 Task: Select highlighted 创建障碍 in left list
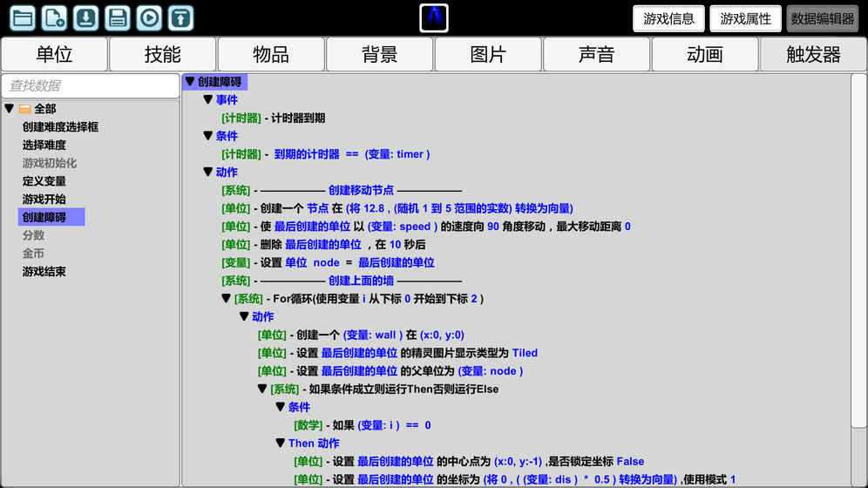pos(51,217)
